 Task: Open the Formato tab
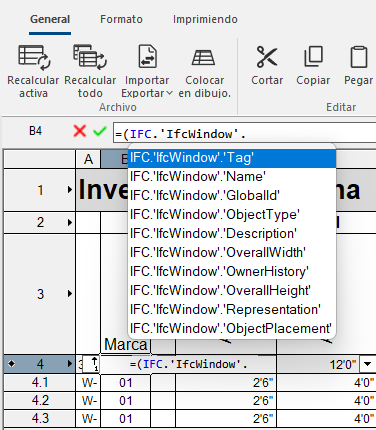click(x=121, y=19)
